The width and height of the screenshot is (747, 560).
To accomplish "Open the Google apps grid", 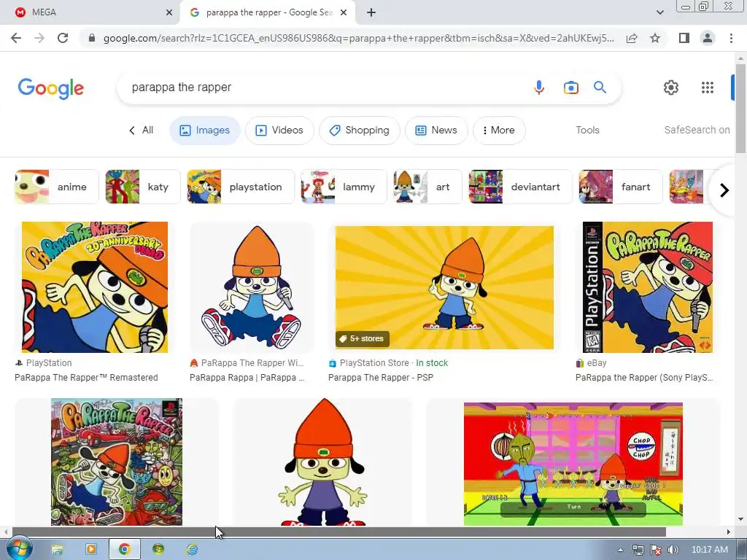I will tap(708, 87).
